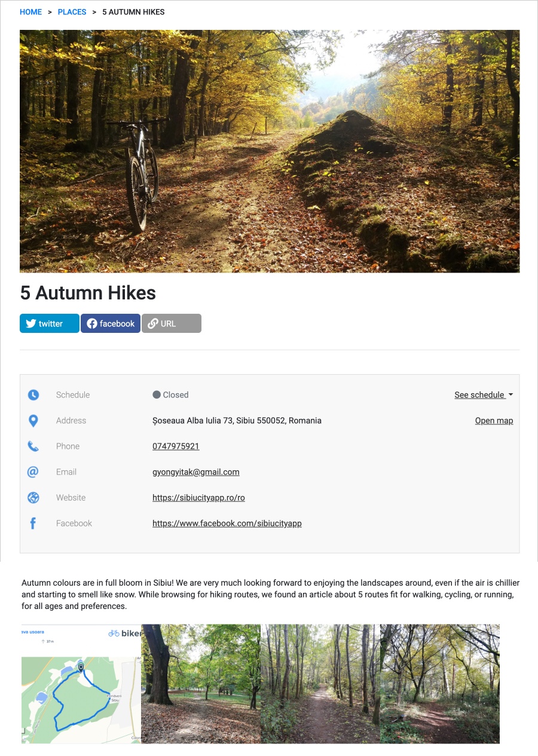Image resolution: width=538 pixels, height=756 pixels.
Task: Click the phone handset icon
Action: [33, 446]
